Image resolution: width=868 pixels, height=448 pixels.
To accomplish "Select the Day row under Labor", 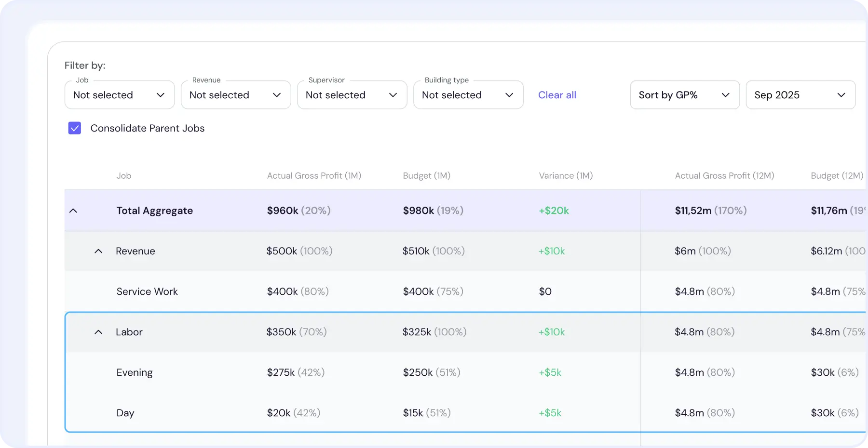I will pyautogui.click(x=125, y=413).
